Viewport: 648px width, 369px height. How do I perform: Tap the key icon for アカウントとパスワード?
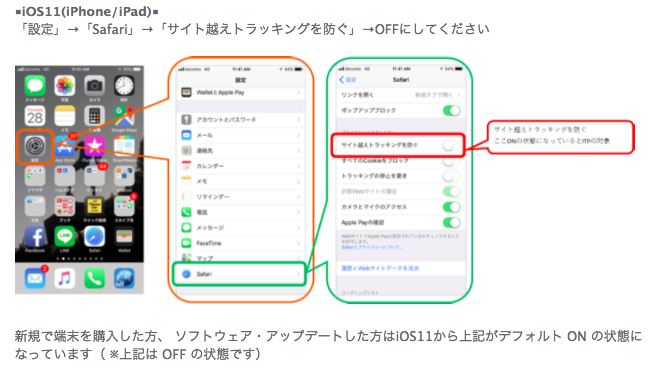pos(186,120)
